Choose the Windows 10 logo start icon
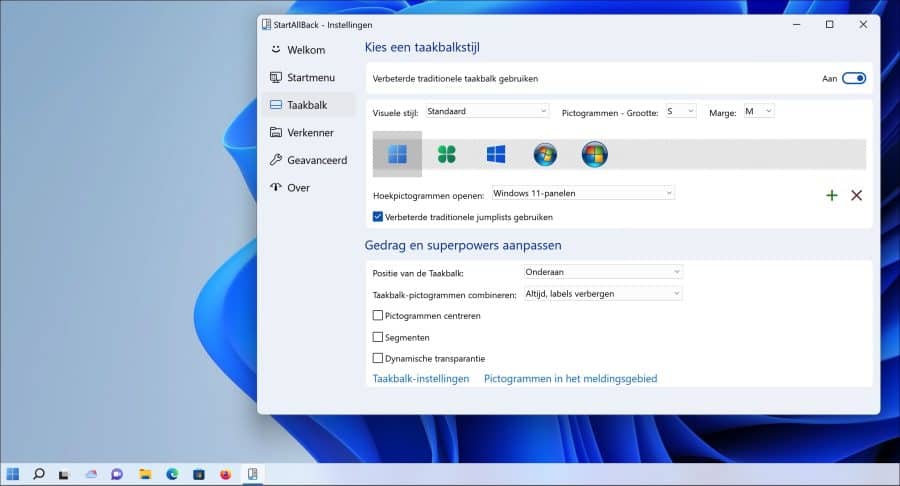Viewport: 900px width, 486px height. (x=496, y=154)
